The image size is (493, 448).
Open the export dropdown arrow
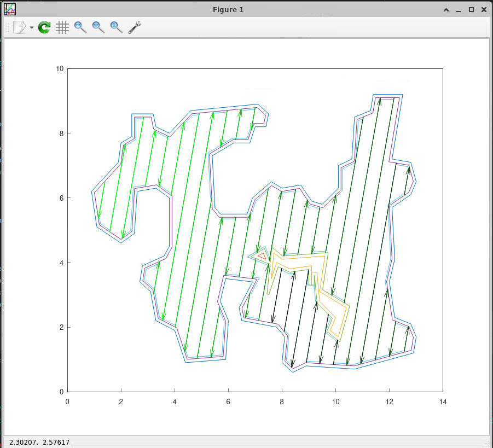[x=31, y=28]
